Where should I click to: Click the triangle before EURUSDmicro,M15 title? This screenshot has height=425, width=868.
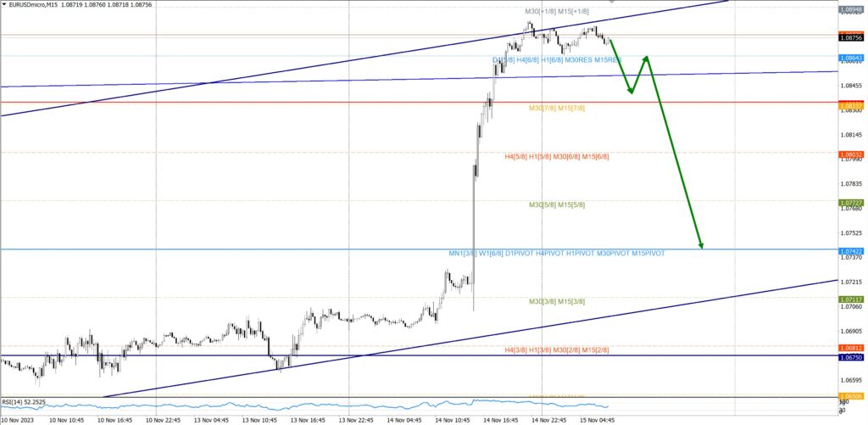coord(4,4)
